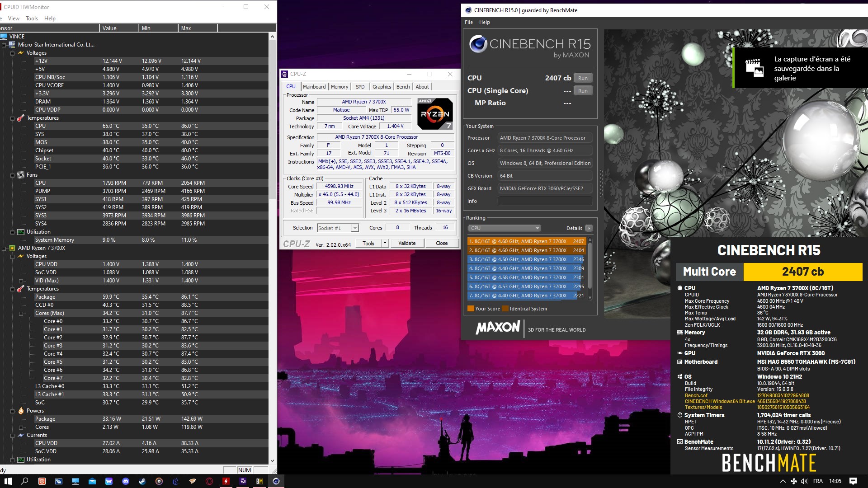Switch to CPU-Z About tab
Viewport: 868px width, 488px height.
[x=422, y=87]
